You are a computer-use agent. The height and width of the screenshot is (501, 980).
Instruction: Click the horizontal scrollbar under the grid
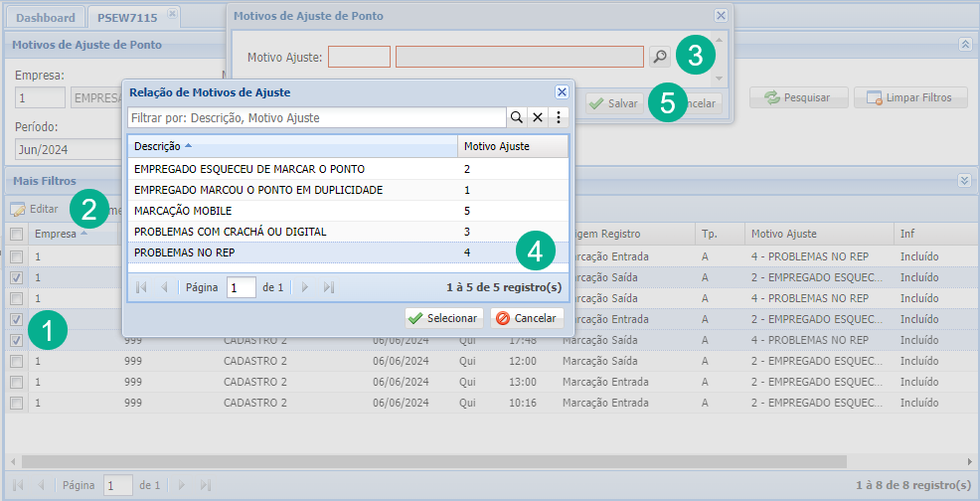tap(398, 461)
